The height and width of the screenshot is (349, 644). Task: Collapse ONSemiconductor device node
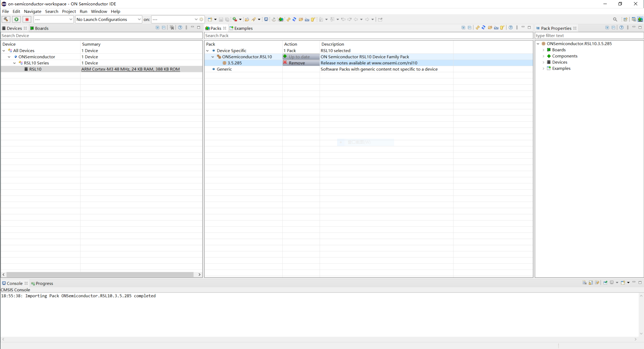pyautogui.click(x=9, y=57)
